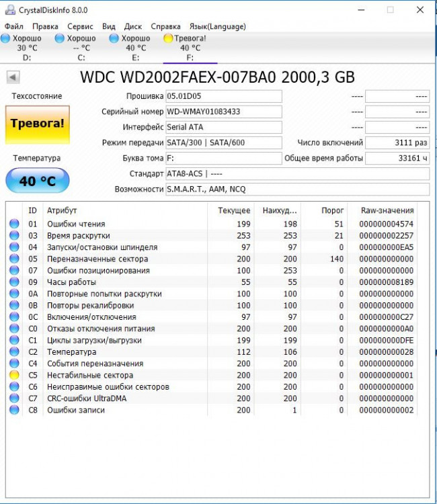
Task: Select the blue status orb for drive C:
Action: pyautogui.click(x=59, y=38)
